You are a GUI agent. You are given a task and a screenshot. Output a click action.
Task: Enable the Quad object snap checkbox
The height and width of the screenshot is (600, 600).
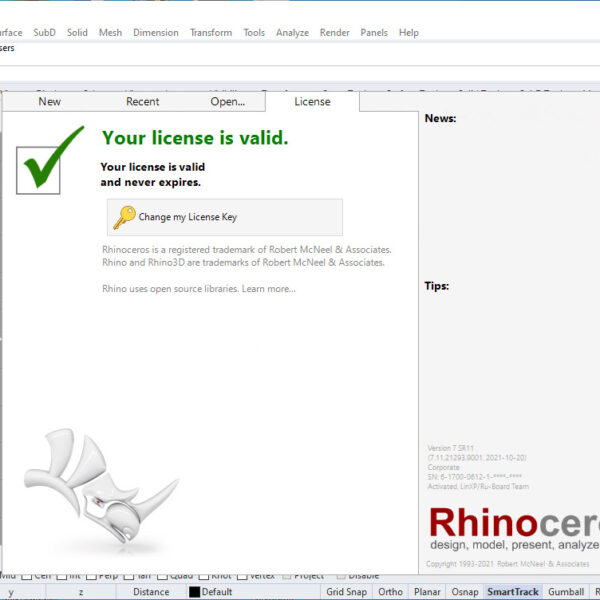coord(162,576)
